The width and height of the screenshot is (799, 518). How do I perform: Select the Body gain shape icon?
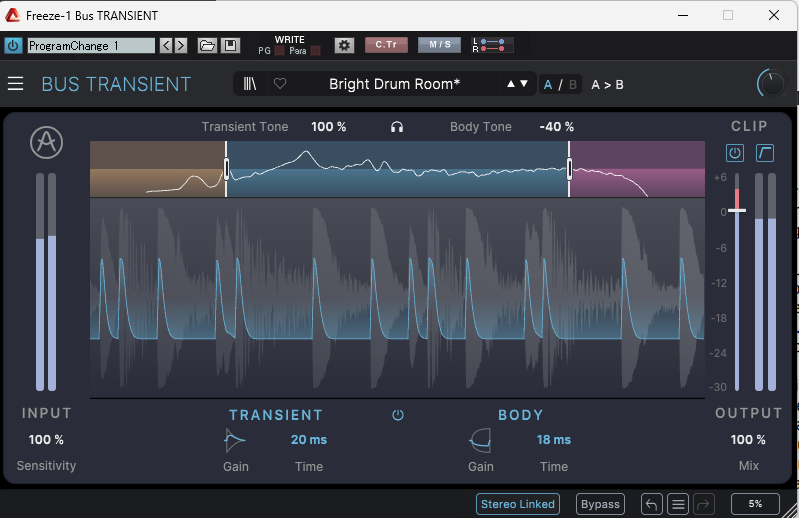coord(480,439)
